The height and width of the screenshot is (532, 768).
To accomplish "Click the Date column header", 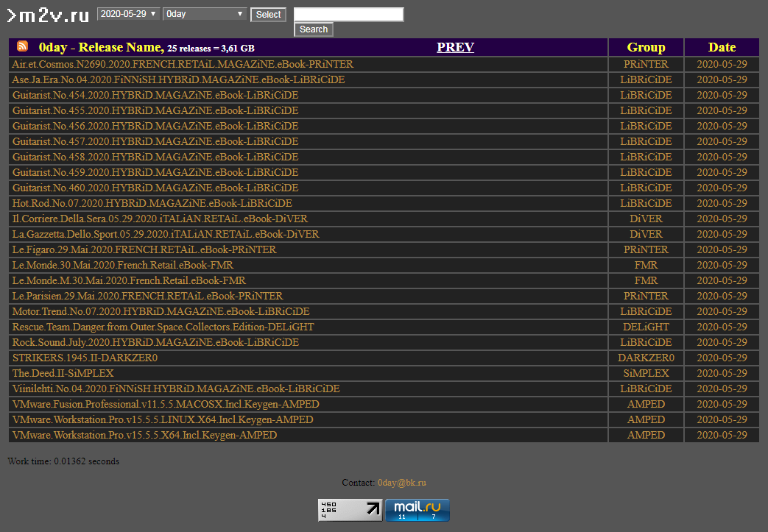I will pyautogui.click(x=722, y=48).
